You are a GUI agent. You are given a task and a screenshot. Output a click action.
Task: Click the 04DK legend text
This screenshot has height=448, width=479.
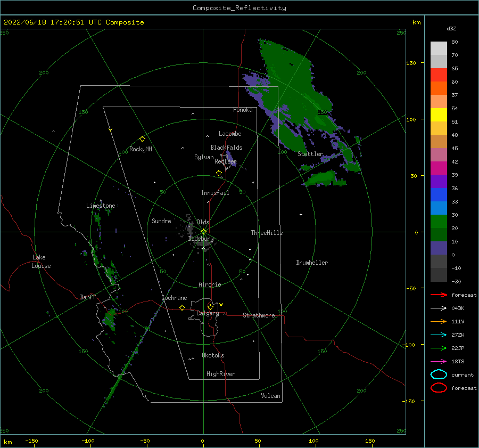[458, 308]
